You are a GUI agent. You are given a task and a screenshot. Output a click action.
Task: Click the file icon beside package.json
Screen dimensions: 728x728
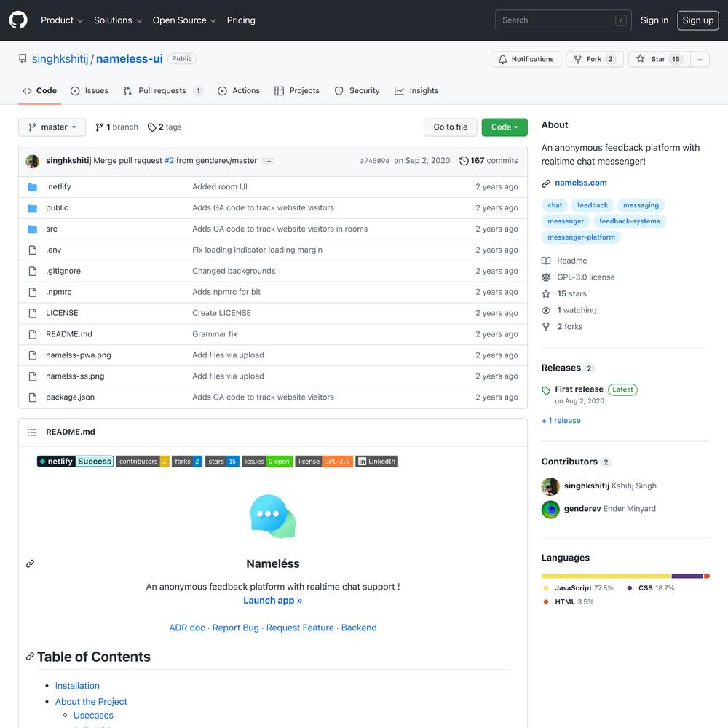[33, 397]
